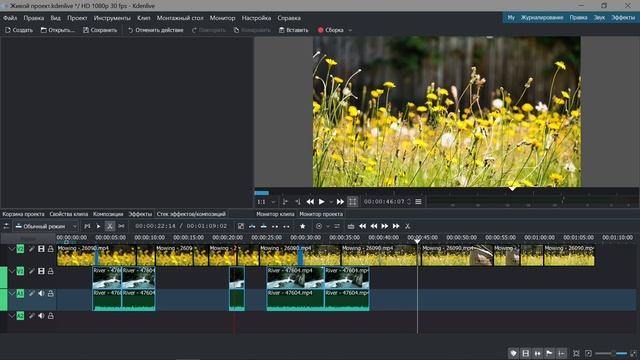640x360 pixels.
Task: Select the River clip starting at 00:00:25 on V1
Action: pos(296,278)
